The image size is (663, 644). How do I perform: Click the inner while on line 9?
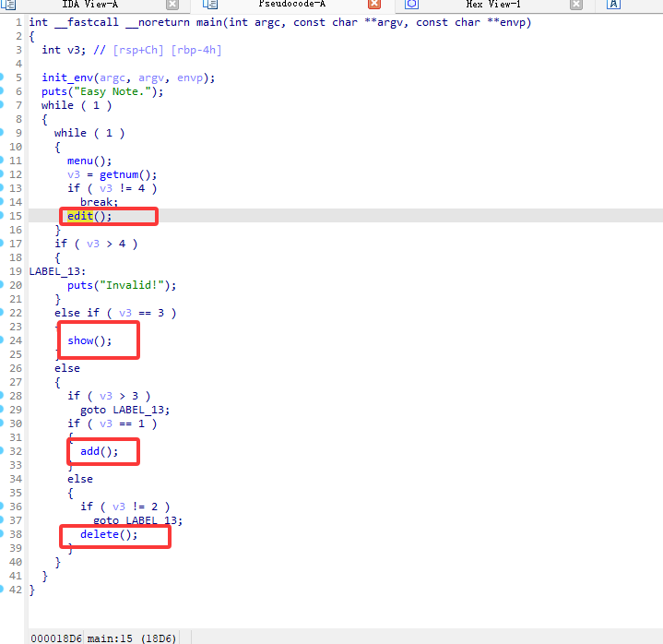pos(70,133)
